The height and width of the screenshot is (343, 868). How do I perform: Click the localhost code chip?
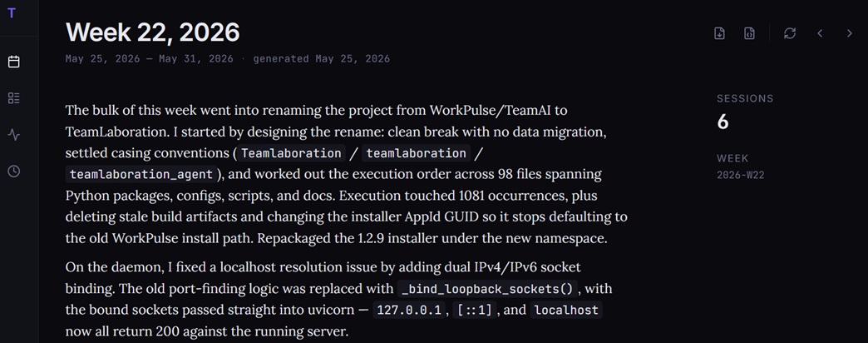point(565,311)
